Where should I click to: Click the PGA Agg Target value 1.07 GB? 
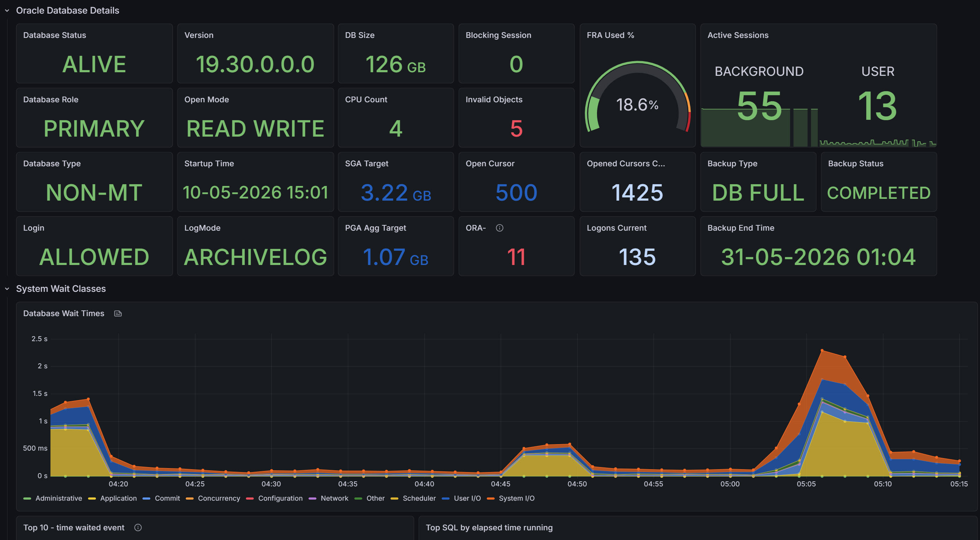point(396,257)
